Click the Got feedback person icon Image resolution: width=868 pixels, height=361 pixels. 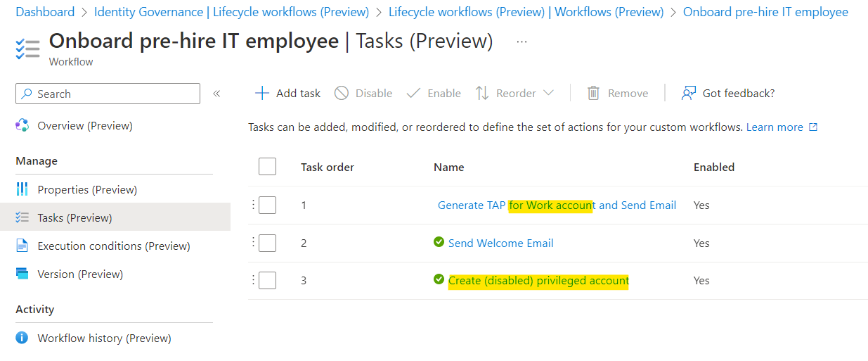coord(689,93)
